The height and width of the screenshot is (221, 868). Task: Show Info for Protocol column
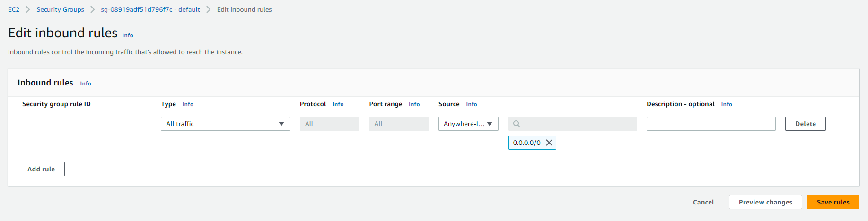point(338,104)
